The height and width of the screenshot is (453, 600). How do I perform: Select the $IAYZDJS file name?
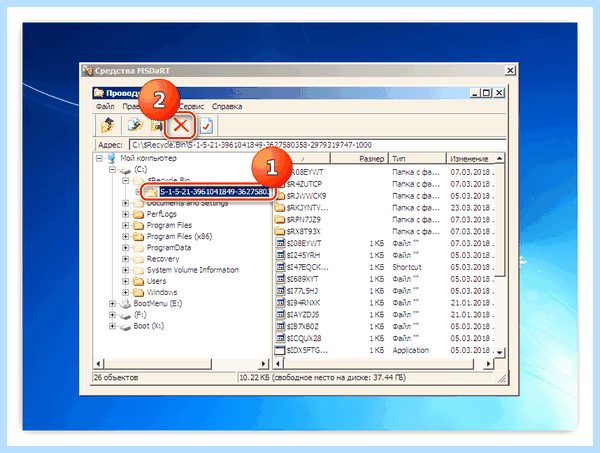(303, 314)
